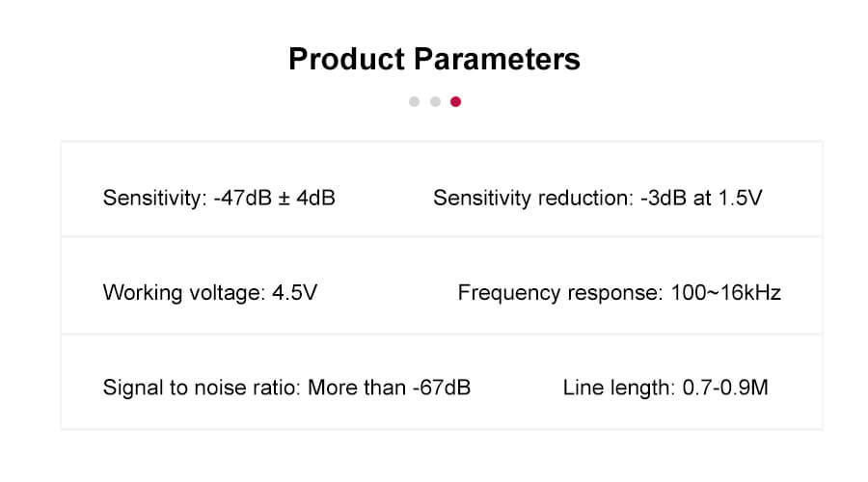Select the Signal to noise ratio label
This screenshot has width=868, height=482.
202,388
